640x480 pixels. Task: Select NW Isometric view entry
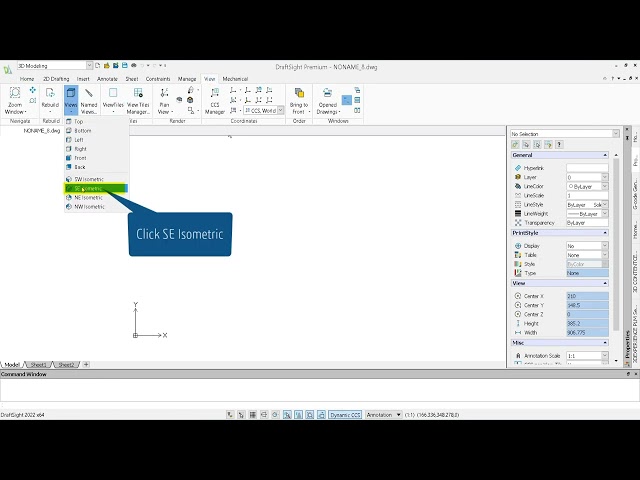click(x=96, y=207)
